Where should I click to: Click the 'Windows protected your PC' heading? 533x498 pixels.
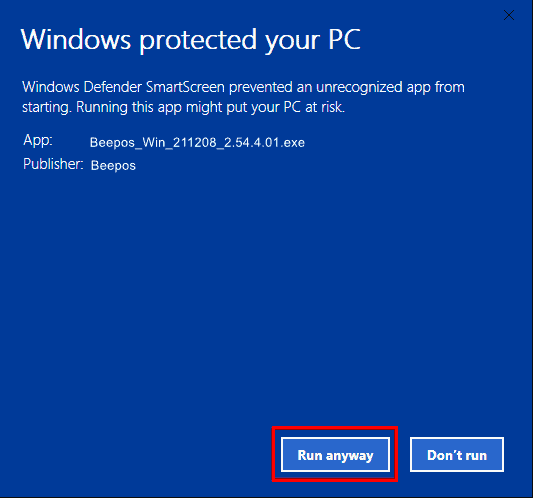[191, 40]
